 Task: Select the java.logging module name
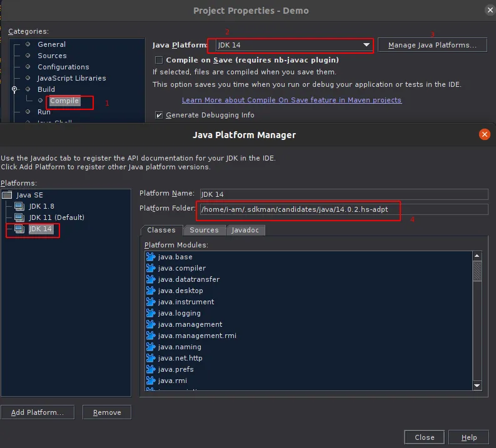coord(179,313)
